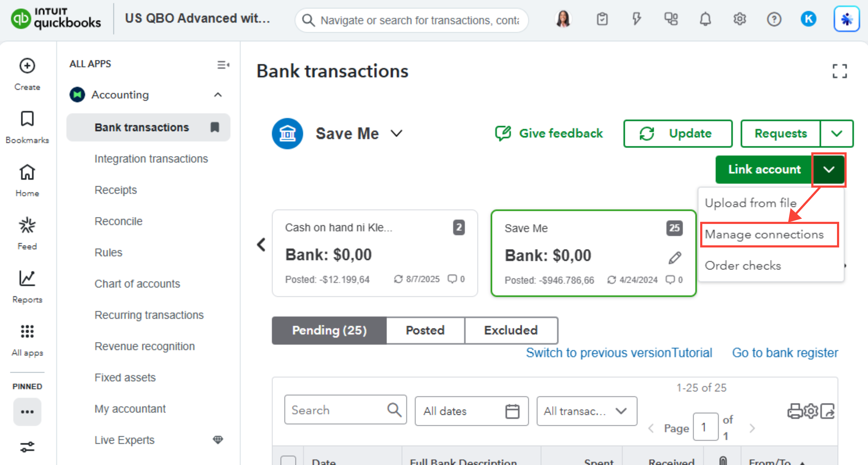Toggle the Bank transactions bookmark
The width and height of the screenshot is (868, 465).
[215, 127]
